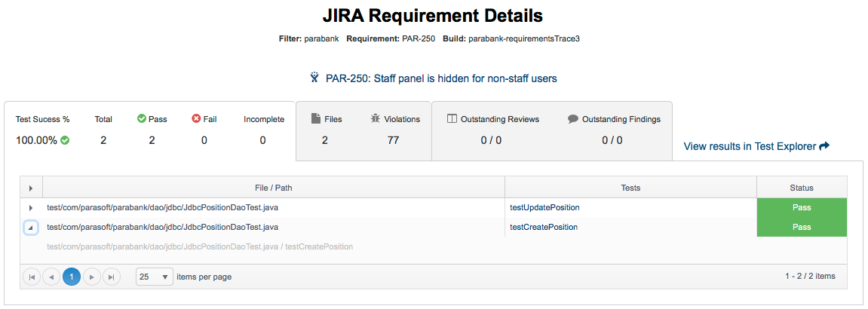This screenshot has height=309, width=868.
Task: Select the Test Success % tab
Action: 150,131
